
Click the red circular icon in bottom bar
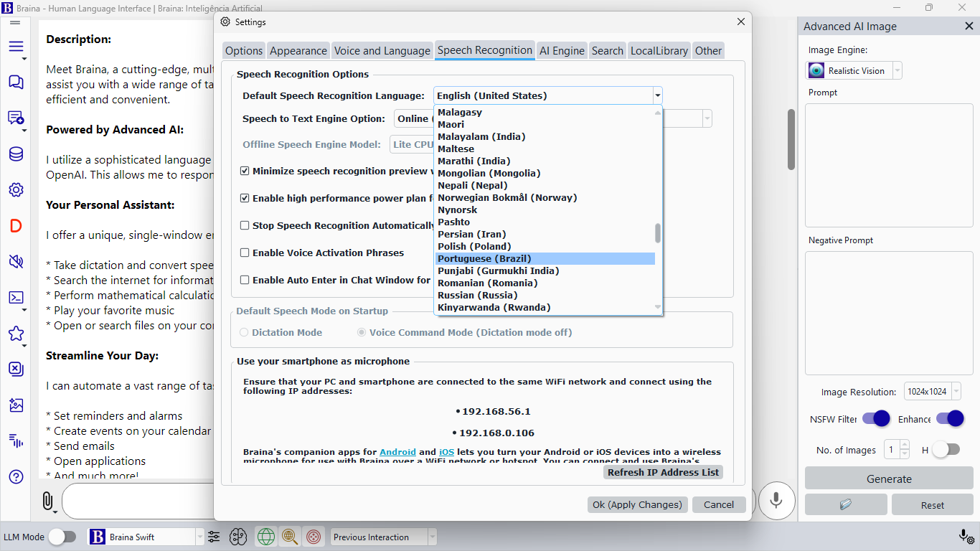coord(314,537)
